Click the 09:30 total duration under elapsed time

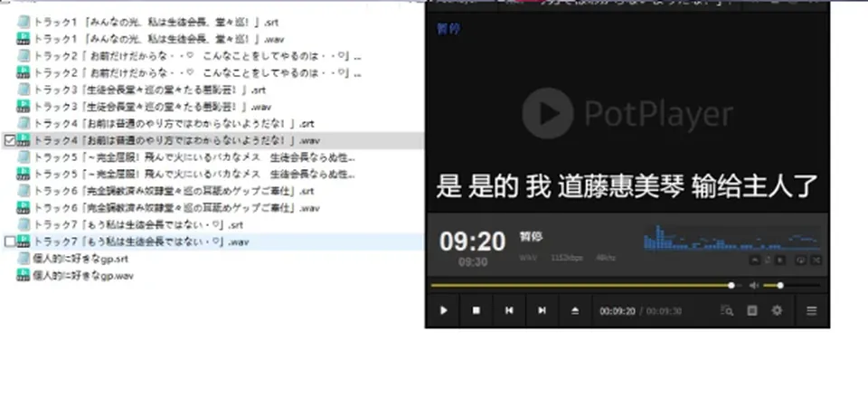[x=473, y=262]
